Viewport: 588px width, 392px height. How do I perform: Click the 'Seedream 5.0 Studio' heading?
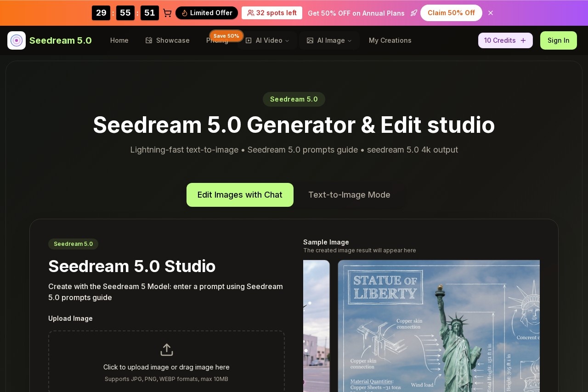[x=132, y=266]
